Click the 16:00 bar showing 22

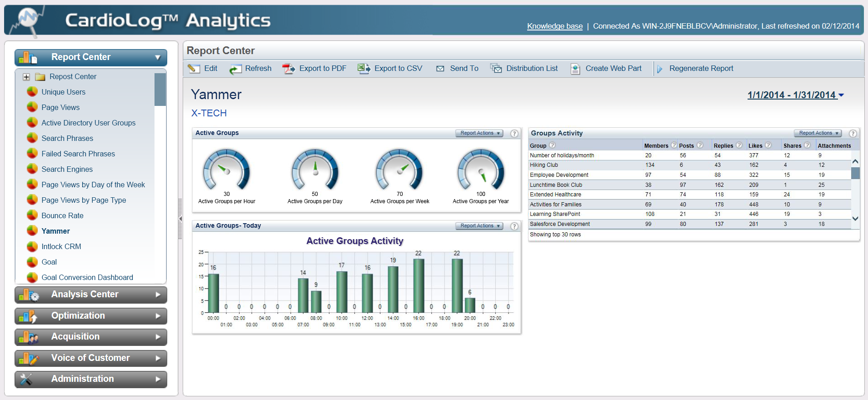[419, 285]
